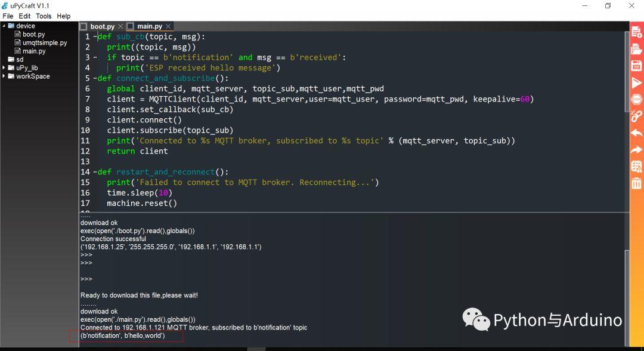This screenshot has width=644, height=351.
Task: Undo the last edit with the left-arrow icon
Action: coord(636,133)
